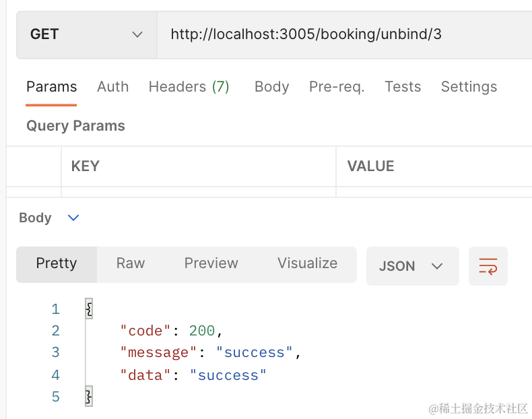Select the Headers (7) tab
532x419 pixels.
(x=189, y=87)
